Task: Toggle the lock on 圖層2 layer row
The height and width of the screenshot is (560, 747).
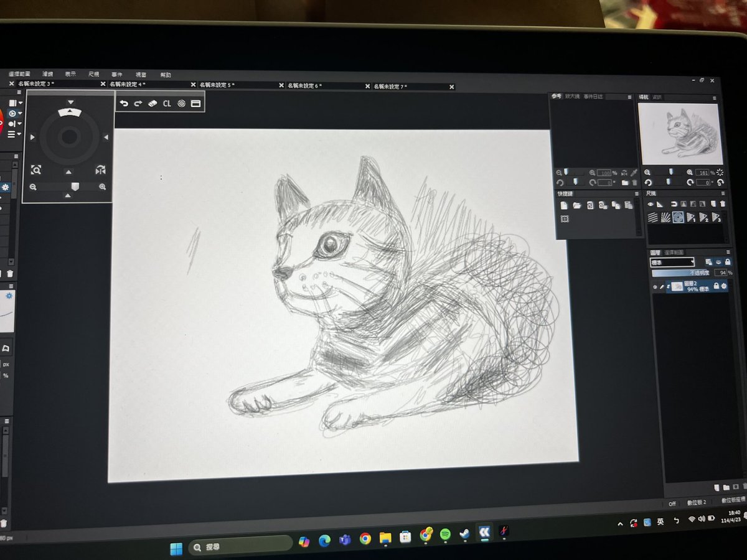Action: tap(716, 286)
